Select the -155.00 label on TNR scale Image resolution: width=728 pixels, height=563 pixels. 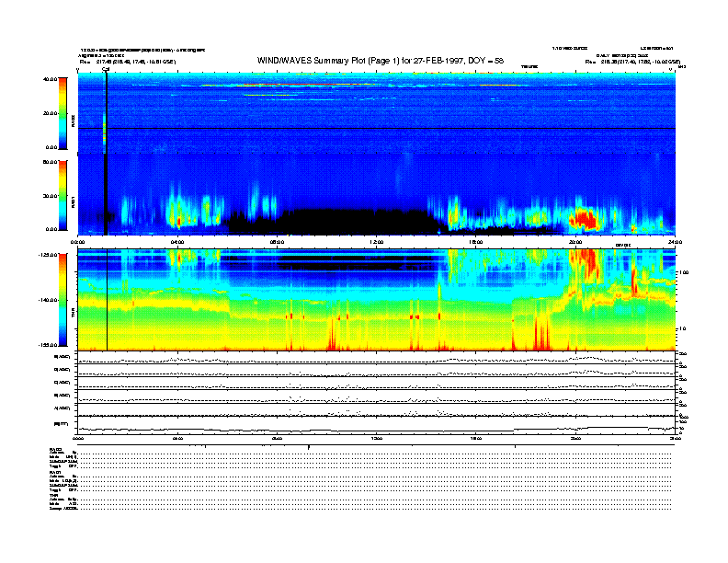(49, 345)
